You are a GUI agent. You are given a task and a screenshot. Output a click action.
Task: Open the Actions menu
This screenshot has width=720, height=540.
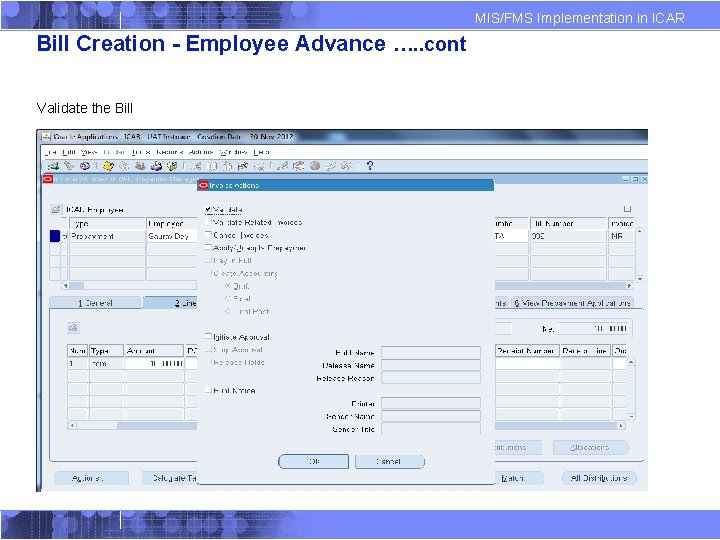201,152
